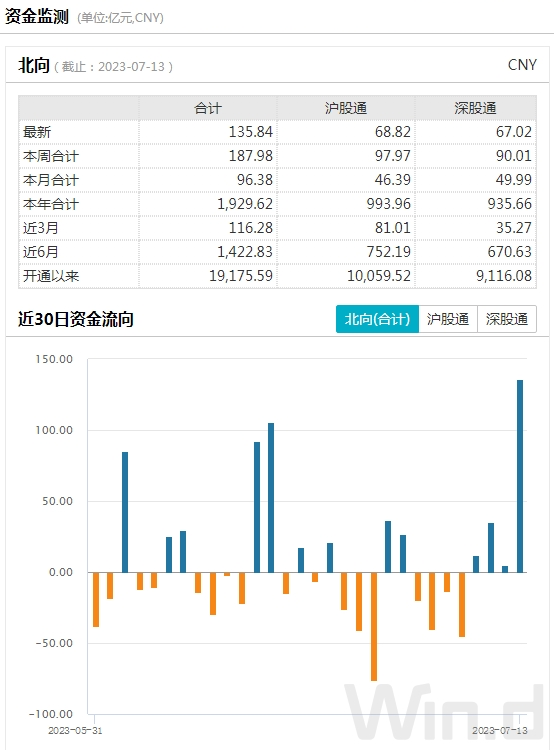
Task: Click the lowest orange bar near -75
Action: tap(374, 626)
